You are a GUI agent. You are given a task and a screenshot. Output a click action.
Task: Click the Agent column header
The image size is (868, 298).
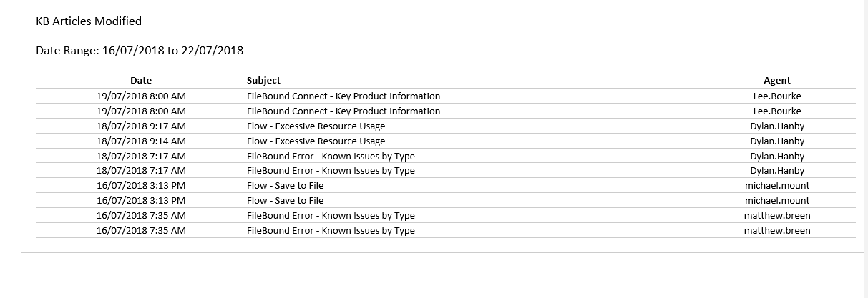tap(776, 81)
